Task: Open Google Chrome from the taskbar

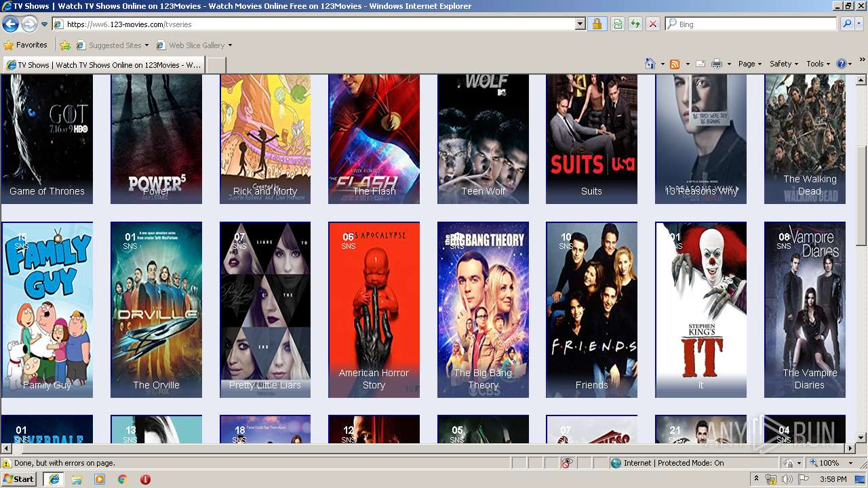Action: click(122, 479)
